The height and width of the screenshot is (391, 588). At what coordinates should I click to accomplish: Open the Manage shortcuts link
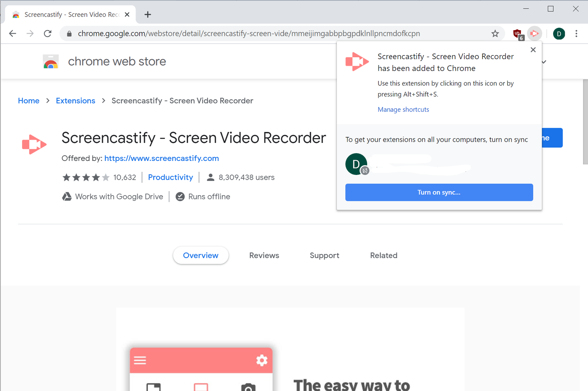(403, 110)
